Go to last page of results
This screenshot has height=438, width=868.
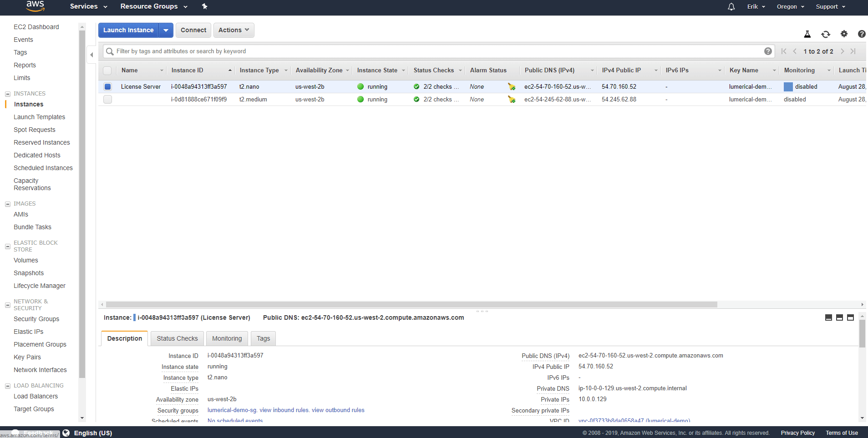pos(853,51)
